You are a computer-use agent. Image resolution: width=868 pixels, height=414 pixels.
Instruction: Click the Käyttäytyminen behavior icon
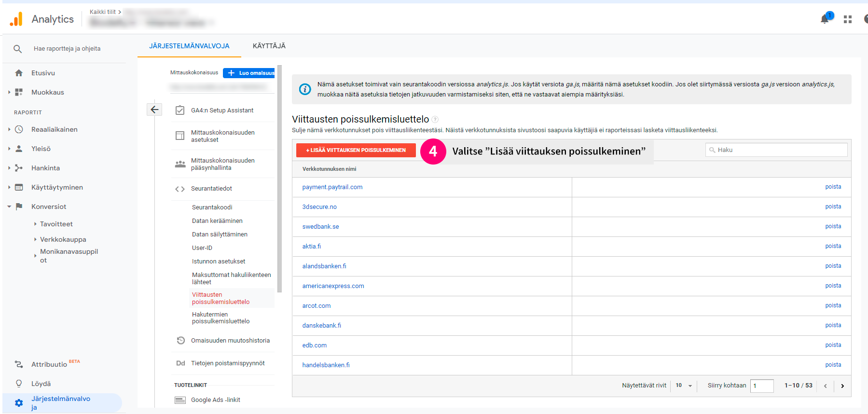pyautogui.click(x=19, y=187)
